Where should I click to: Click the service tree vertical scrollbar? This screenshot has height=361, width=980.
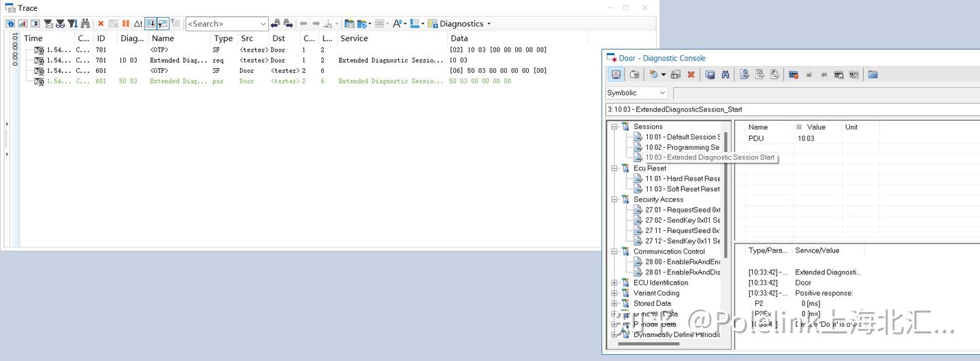point(725,232)
